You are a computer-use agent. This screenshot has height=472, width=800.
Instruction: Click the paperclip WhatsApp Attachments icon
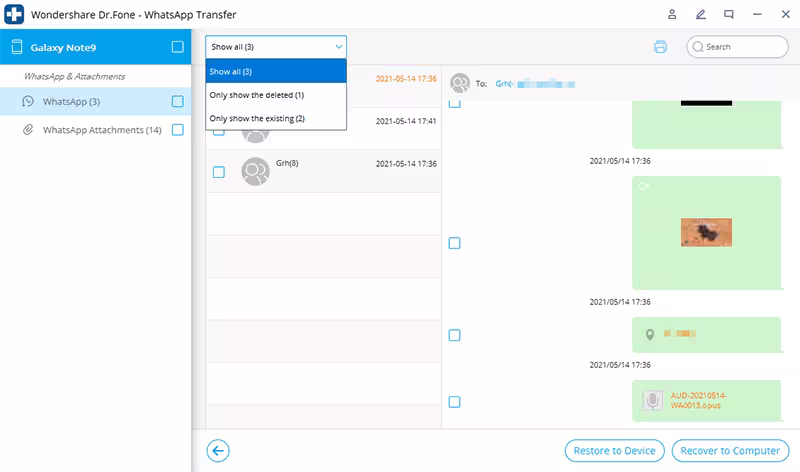click(28, 130)
